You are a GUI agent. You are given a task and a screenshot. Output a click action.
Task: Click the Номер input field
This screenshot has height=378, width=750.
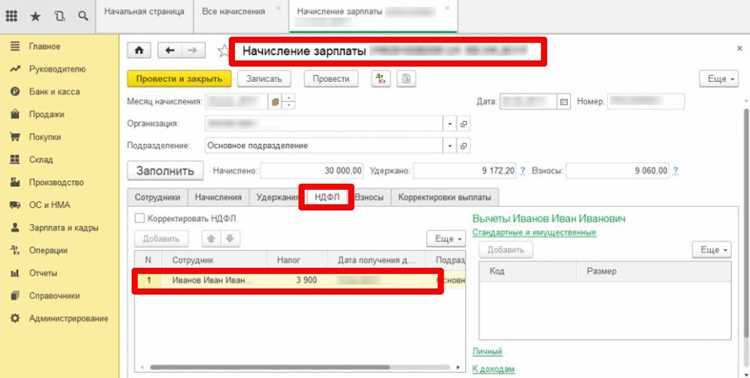[646, 101]
